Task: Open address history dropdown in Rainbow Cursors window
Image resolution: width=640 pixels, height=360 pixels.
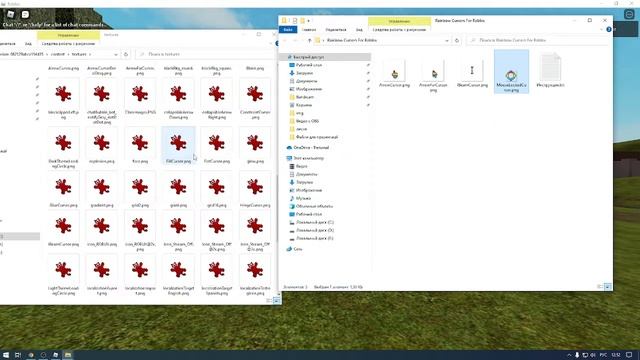Action: (447, 40)
